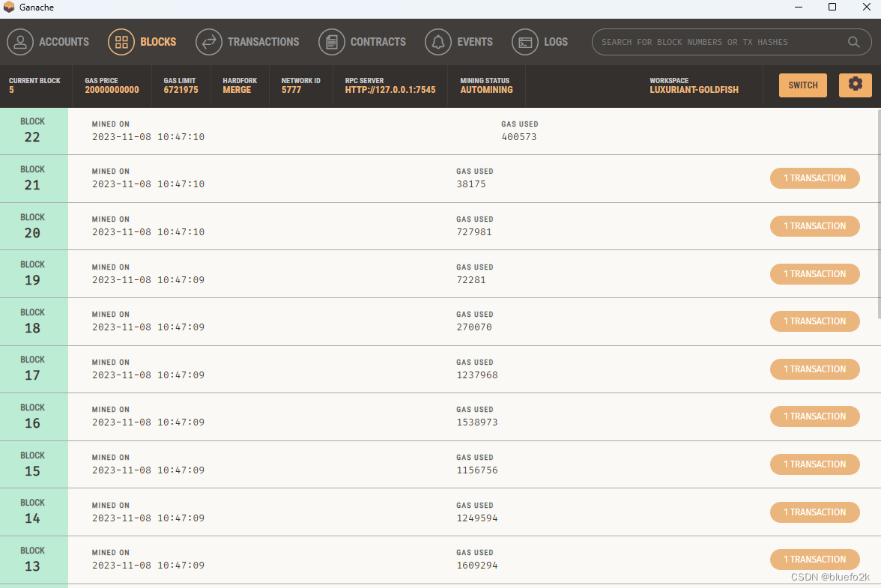Screen dimensions: 881x588
Task: Click gas used value 270070
Action: tap(474, 327)
